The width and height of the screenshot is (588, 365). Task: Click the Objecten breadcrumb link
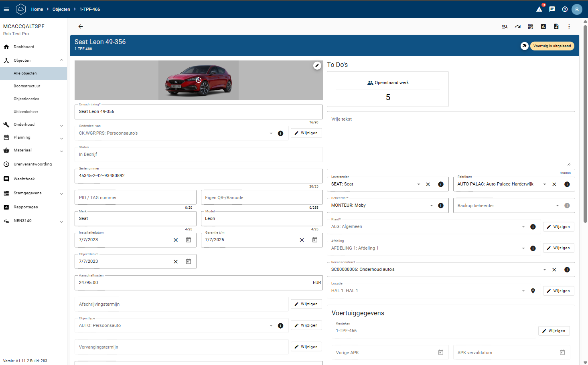coord(61,9)
